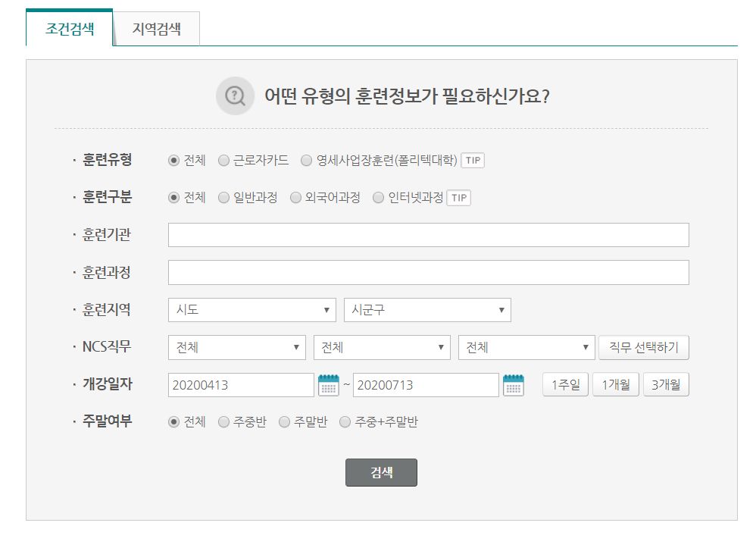Select the 주말반 radio option

click(285, 422)
